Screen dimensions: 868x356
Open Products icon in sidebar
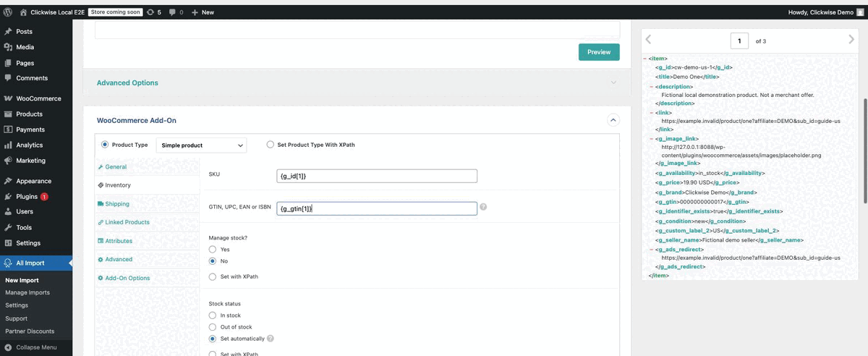pyautogui.click(x=8, y=114)
